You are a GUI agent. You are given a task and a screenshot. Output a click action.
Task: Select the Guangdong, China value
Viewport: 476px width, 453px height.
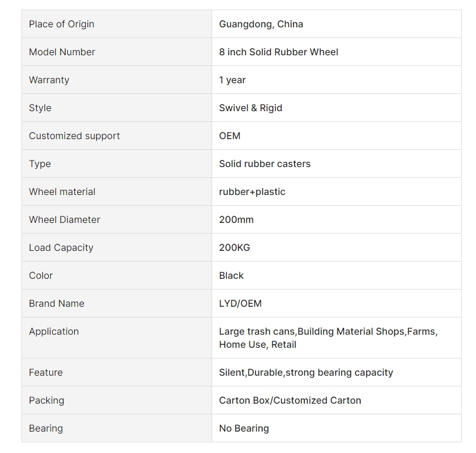(x=261, y=24)
